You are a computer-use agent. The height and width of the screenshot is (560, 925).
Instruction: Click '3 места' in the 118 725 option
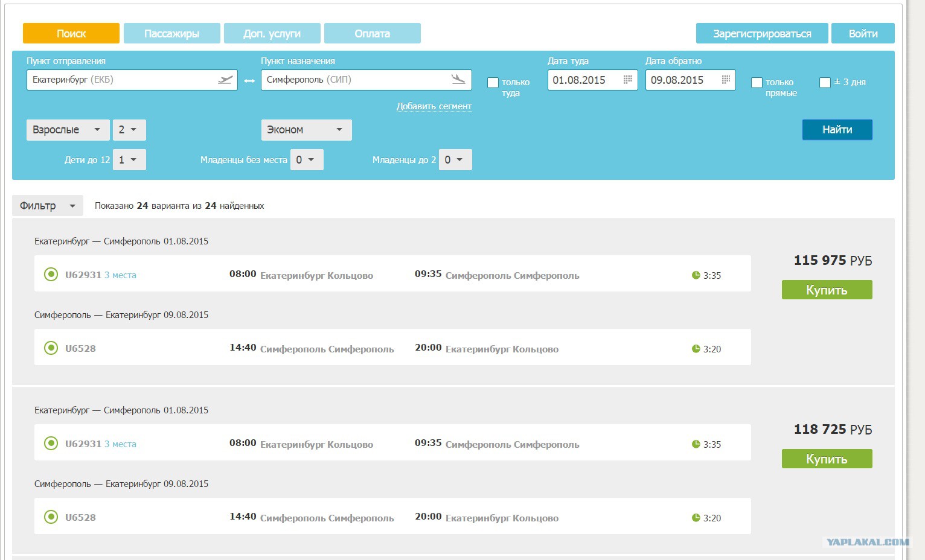120,444
